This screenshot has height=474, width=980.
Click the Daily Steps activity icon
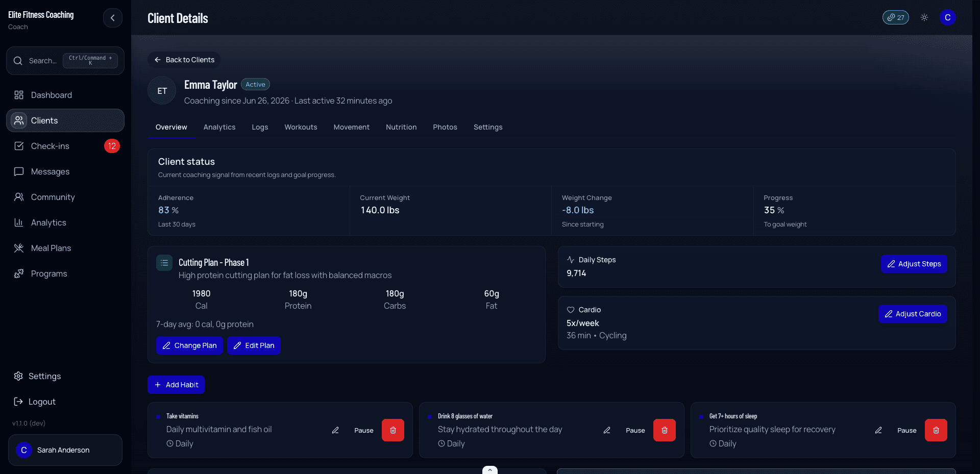571,260
